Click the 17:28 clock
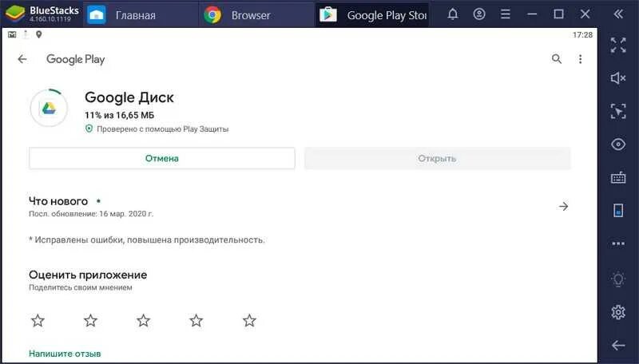Viewport: 639px width, 364px height. [582, 35]
